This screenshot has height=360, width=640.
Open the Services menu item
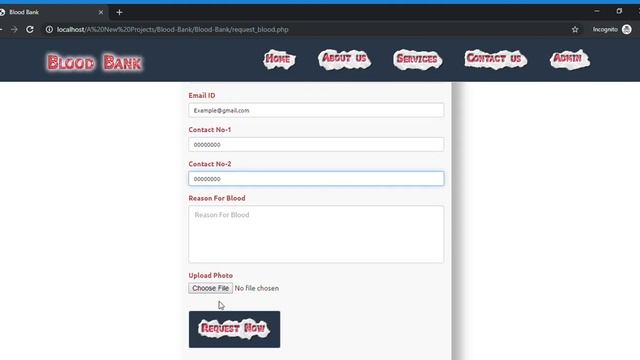pos(417,59)
